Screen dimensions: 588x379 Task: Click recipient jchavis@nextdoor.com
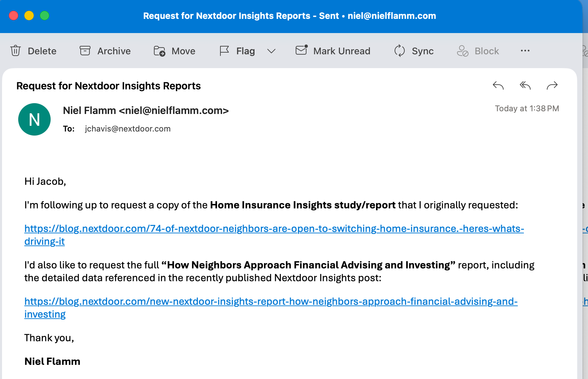click(x=128, y=129)
